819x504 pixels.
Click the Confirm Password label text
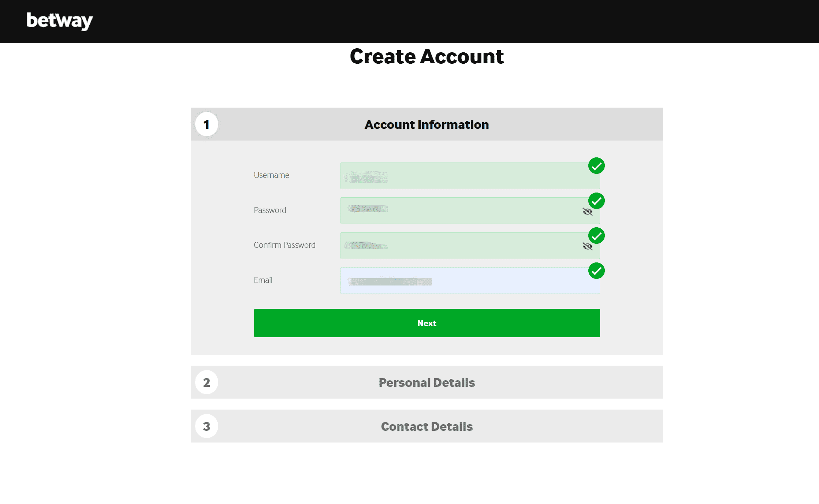click(284, 245)
